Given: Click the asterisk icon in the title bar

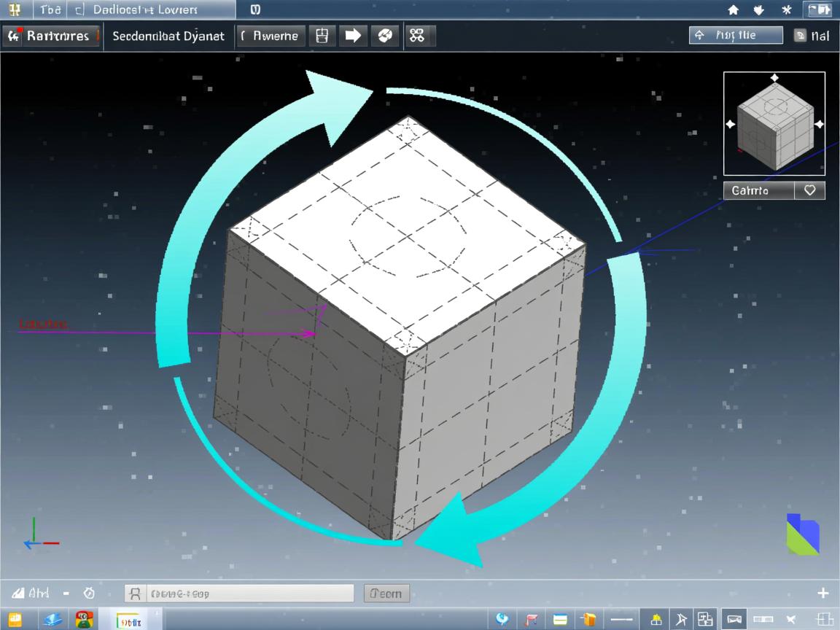Looking at the screenshot, I should (786, 10).
